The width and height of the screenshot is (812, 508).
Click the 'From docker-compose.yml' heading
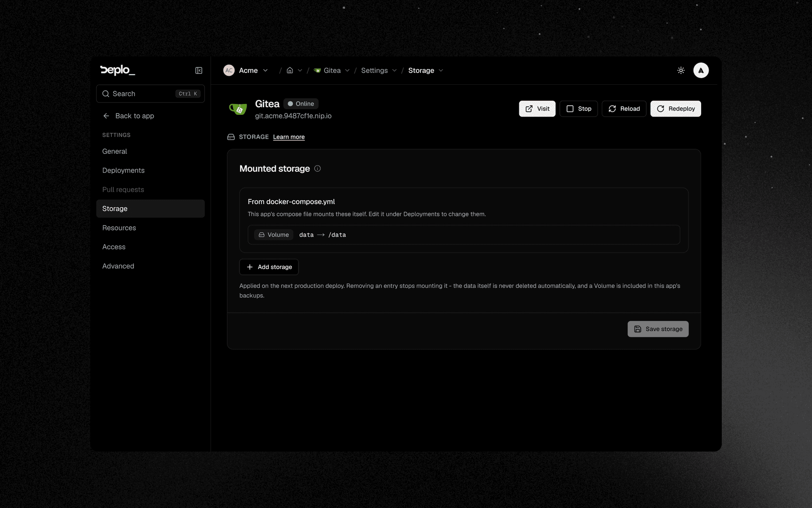coord(291,201)
